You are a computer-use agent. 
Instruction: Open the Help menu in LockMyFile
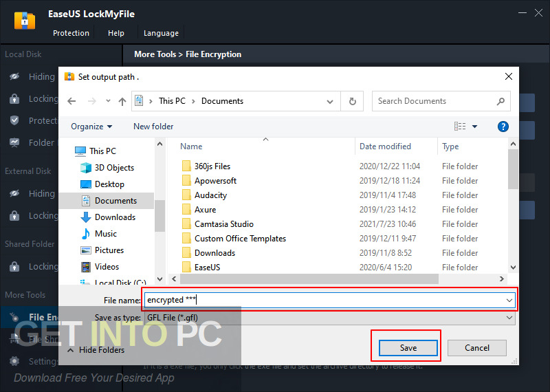[x=115, y=33]
